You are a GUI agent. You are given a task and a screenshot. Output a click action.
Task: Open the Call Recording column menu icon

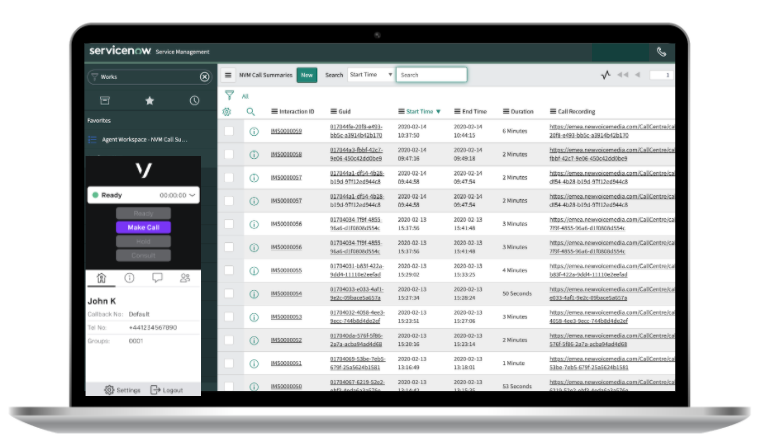click(x=553, y=112)
